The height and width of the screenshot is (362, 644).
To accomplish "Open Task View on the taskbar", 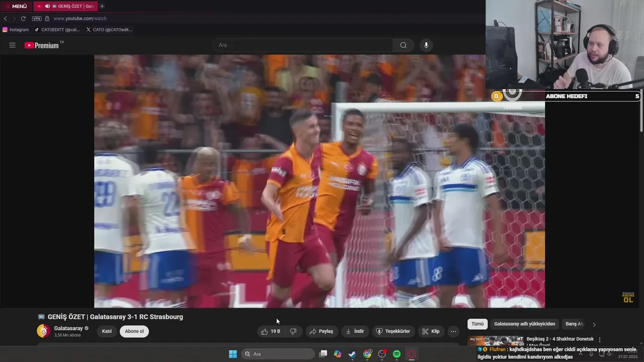I will (x=323, y=354).
